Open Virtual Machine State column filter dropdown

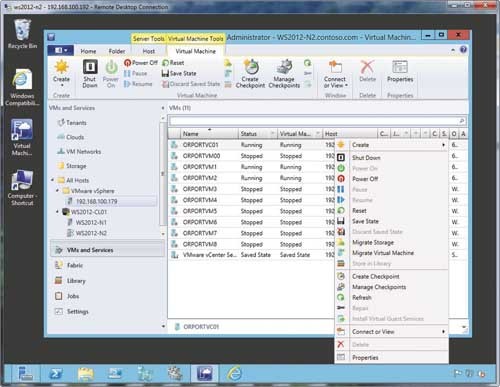(318, 134)
